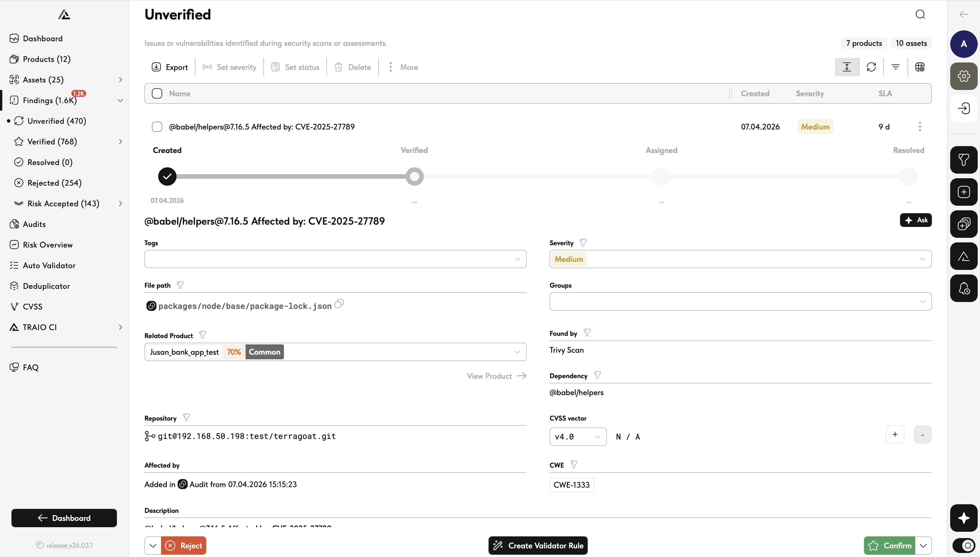The image size is (980, 557).
Task: Click the Created checkmark stage marker
Action: pyautogui.click(x=167, y=176)
